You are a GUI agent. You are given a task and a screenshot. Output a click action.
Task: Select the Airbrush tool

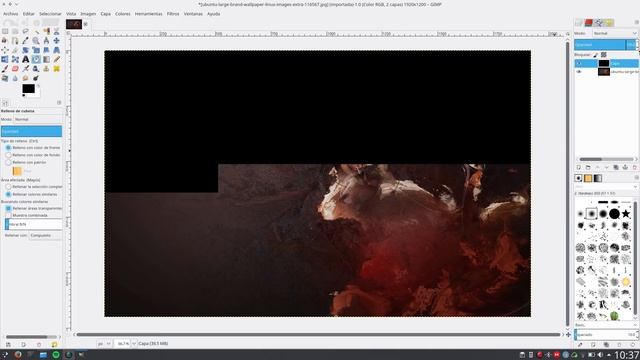(x=25, y=69)
